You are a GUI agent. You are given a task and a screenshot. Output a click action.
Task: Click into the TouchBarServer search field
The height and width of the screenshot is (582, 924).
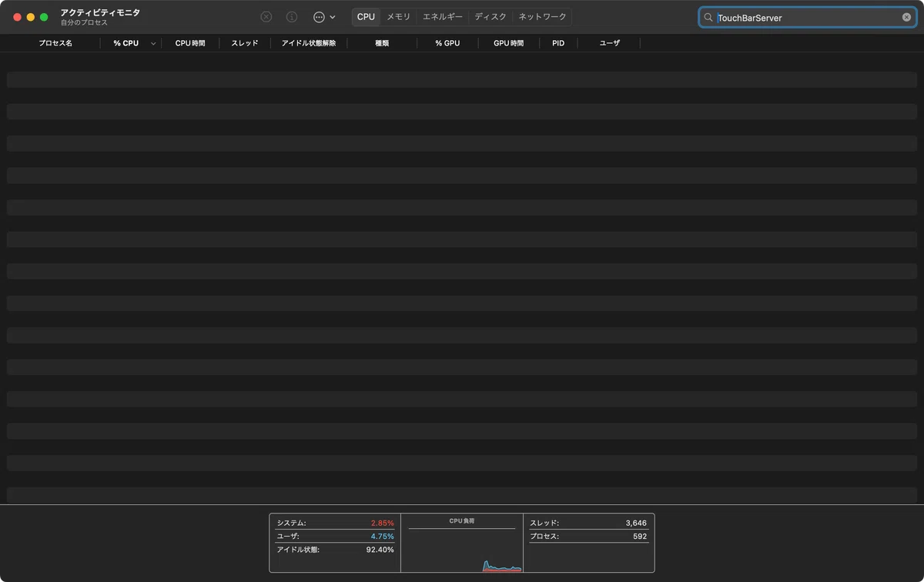(x=807, y=17)
